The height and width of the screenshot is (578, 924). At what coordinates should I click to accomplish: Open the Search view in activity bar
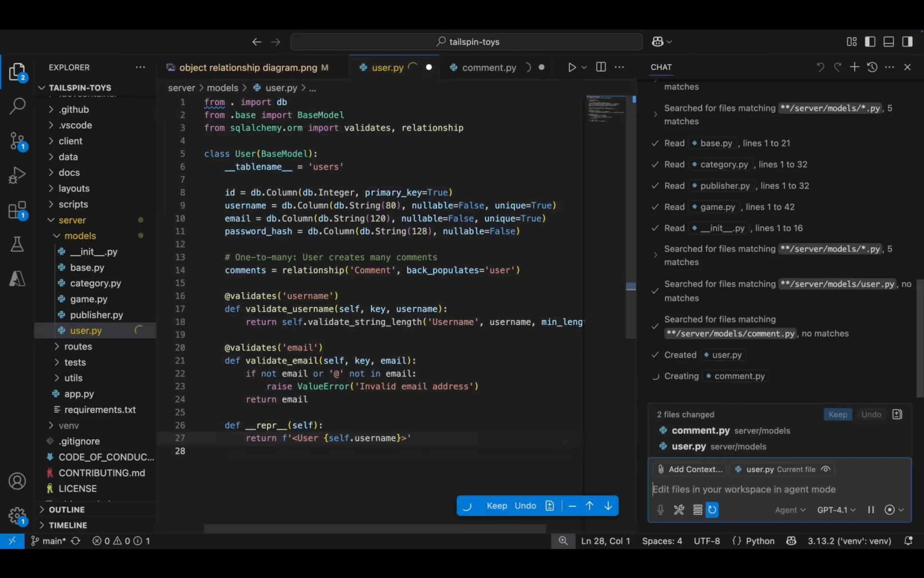17,106
